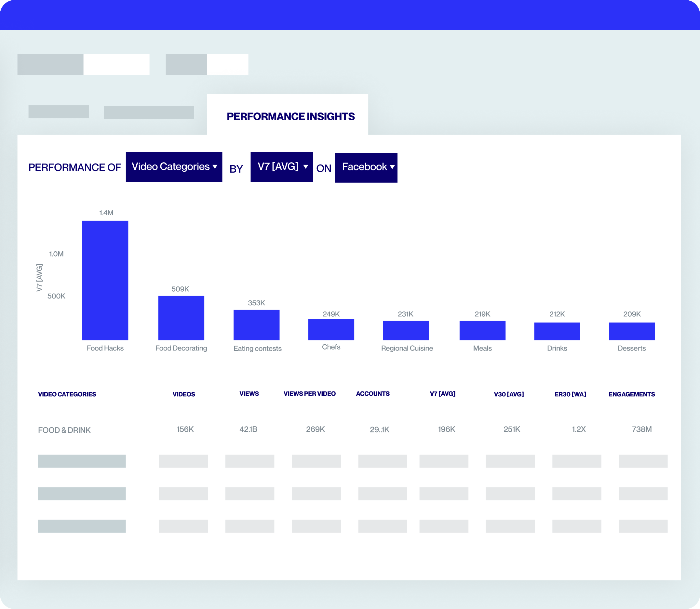Sort by V30 [AVG] column header

point(509,394)
